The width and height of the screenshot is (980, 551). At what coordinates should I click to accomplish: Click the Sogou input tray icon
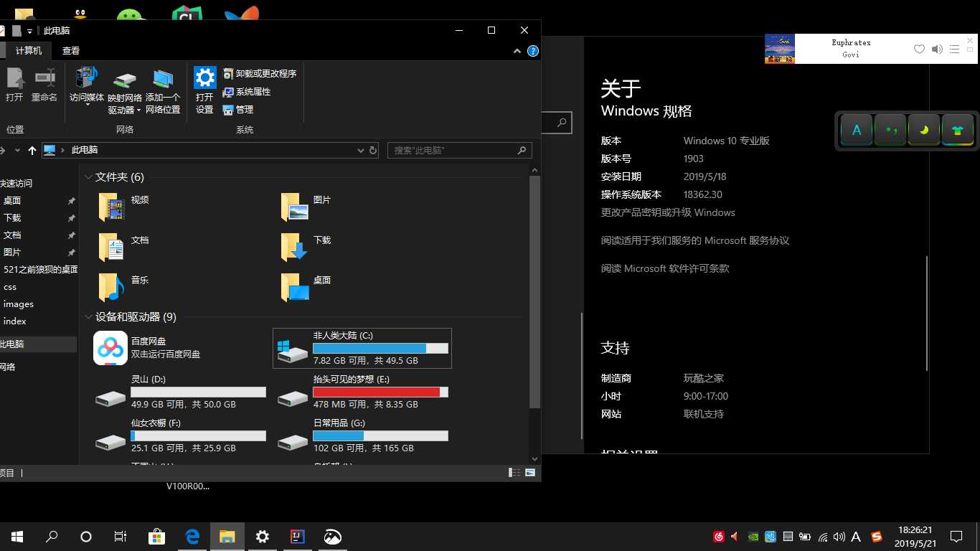coord(877,536)
